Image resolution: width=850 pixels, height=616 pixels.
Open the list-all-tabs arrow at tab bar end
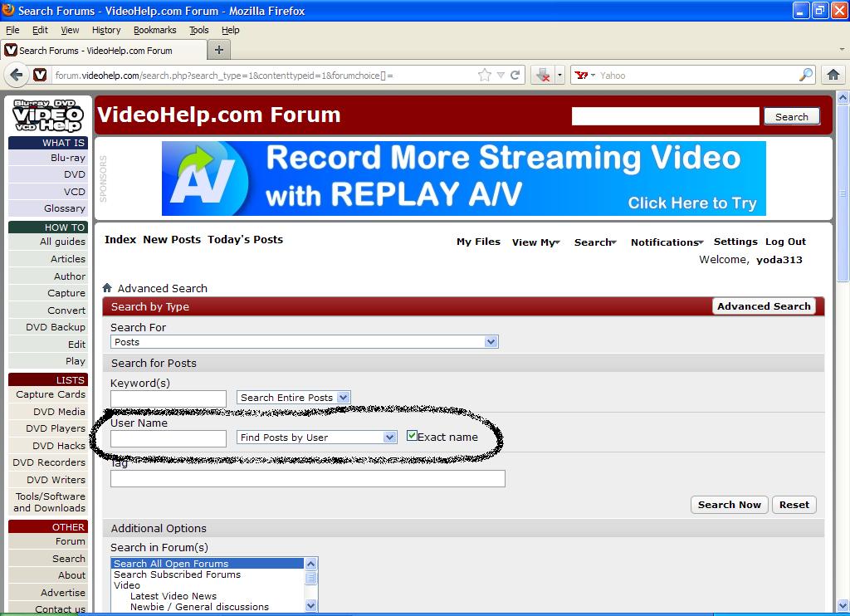click(842, 49)
